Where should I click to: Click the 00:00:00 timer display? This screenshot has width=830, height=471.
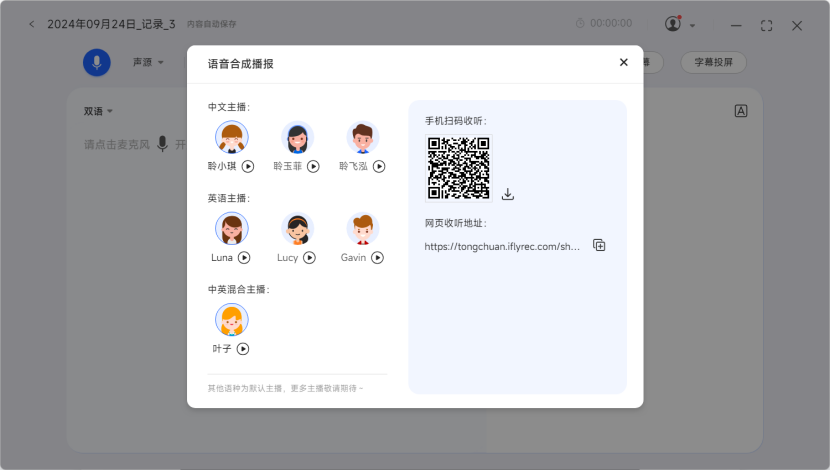[611, 23]
